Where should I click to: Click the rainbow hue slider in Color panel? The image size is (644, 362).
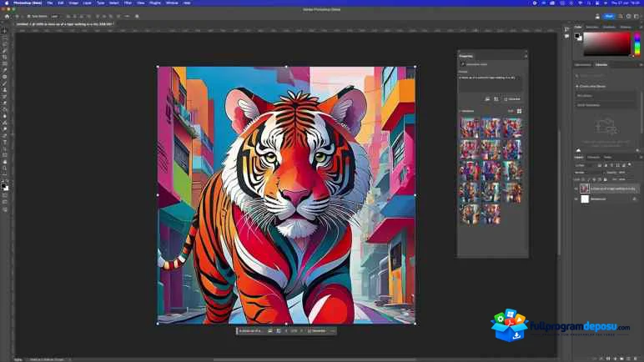(637, 44)
